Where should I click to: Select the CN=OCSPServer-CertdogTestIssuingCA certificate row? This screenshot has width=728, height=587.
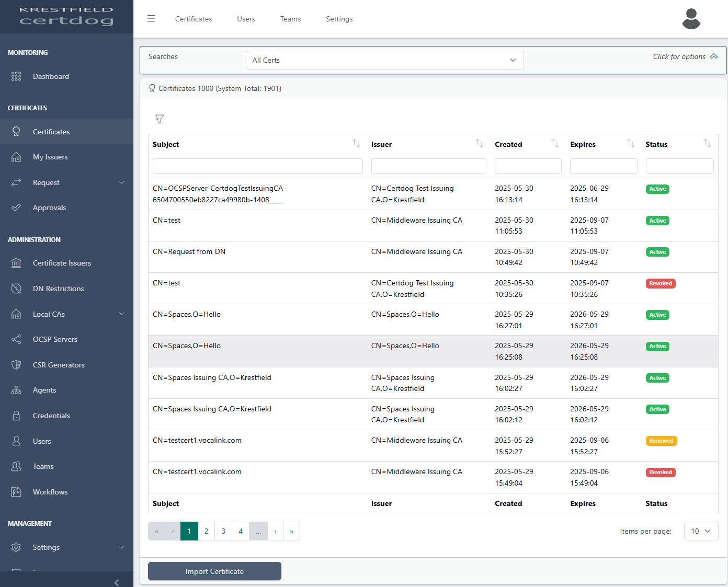(x=433, y=194)
